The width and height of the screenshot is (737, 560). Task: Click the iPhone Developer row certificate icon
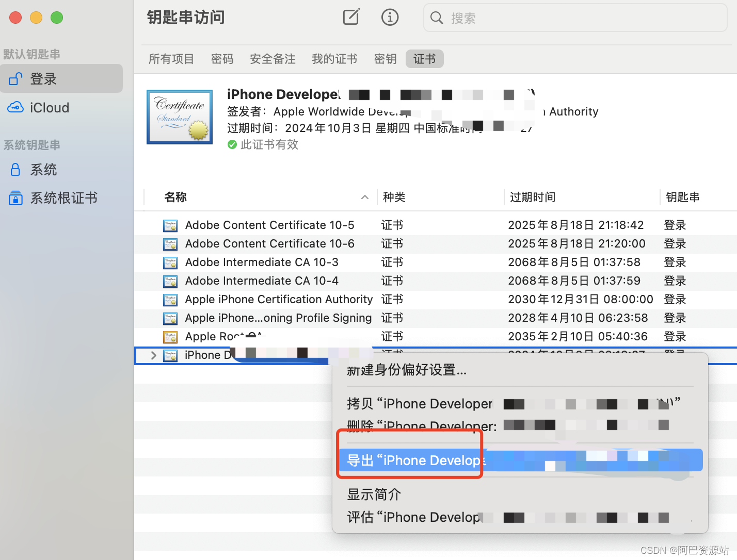point(170,355)
